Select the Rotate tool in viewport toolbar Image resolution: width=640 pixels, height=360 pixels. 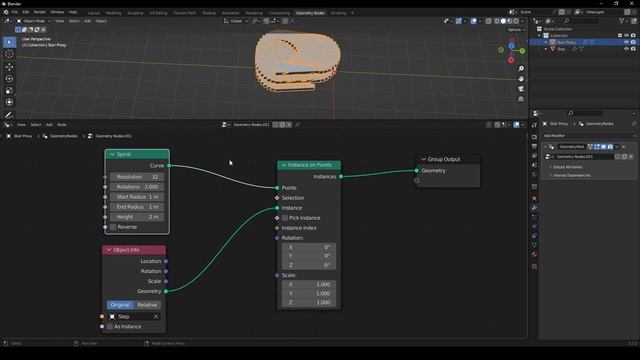[9, 78]
